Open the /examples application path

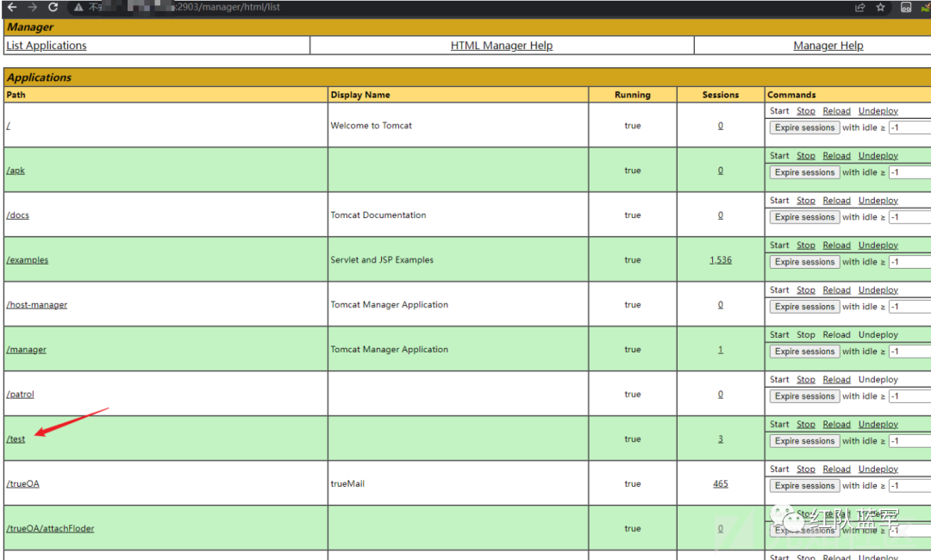[x=28, y=260]
